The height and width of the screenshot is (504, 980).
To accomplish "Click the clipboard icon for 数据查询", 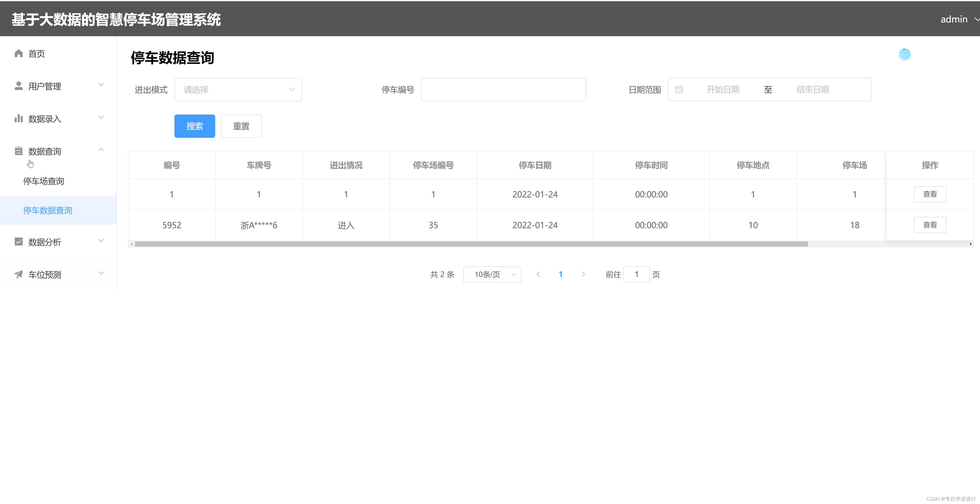I will pyautogui.click(x=19, y=151).
